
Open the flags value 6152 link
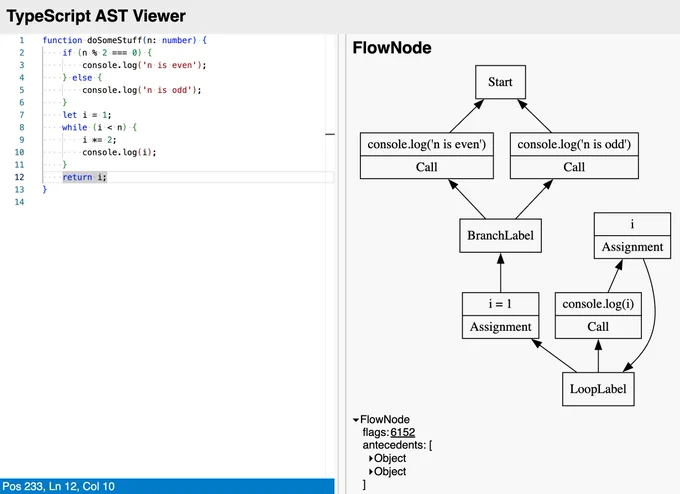402,432
